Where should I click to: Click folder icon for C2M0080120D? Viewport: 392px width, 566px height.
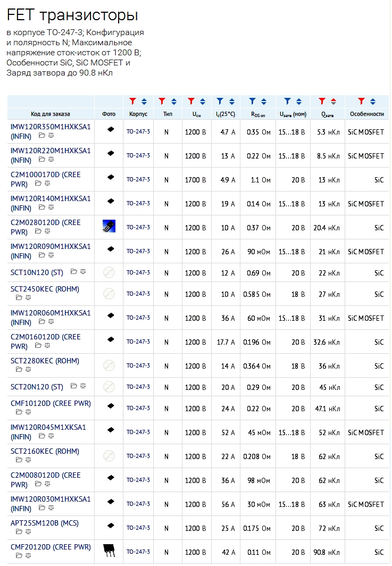coord(38,484)
